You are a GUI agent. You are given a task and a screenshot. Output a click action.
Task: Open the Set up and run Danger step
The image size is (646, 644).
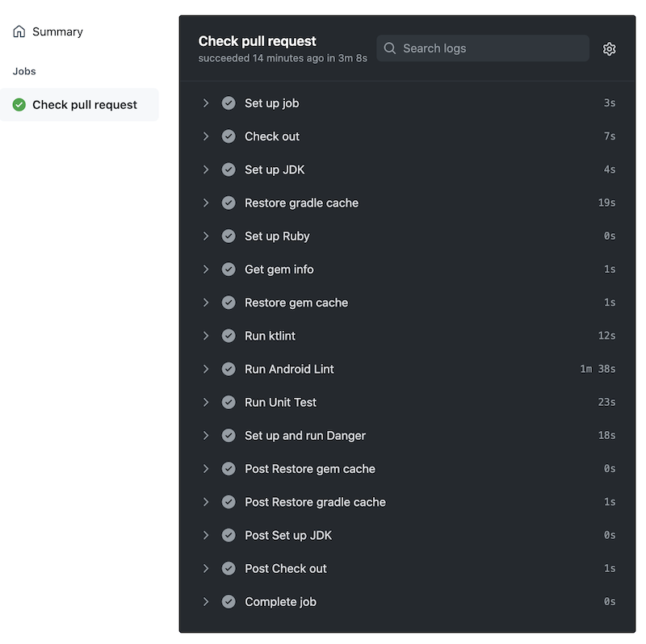point(305,436)
